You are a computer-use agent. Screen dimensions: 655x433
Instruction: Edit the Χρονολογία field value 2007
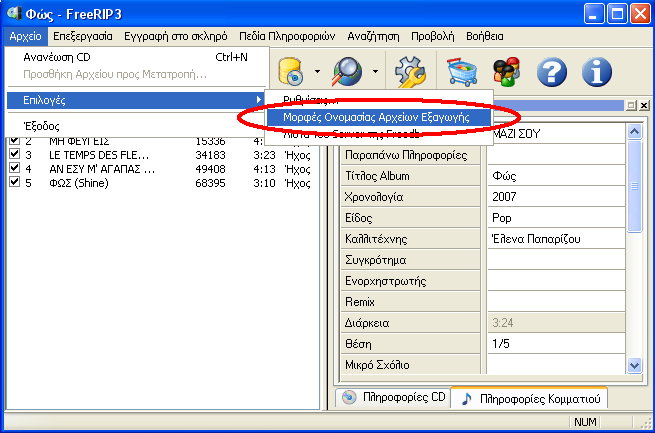tap(556, 197)
